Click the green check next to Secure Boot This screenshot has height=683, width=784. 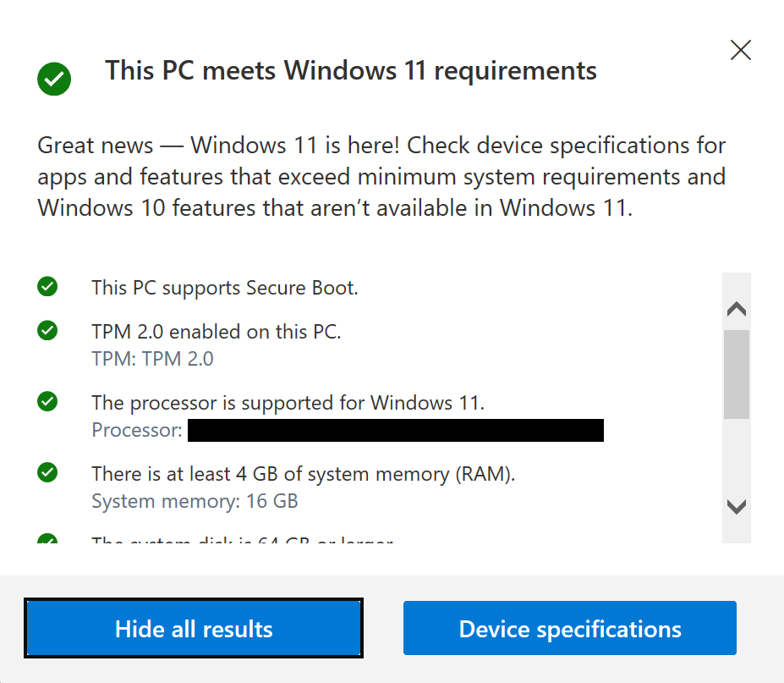coord(47,287)
